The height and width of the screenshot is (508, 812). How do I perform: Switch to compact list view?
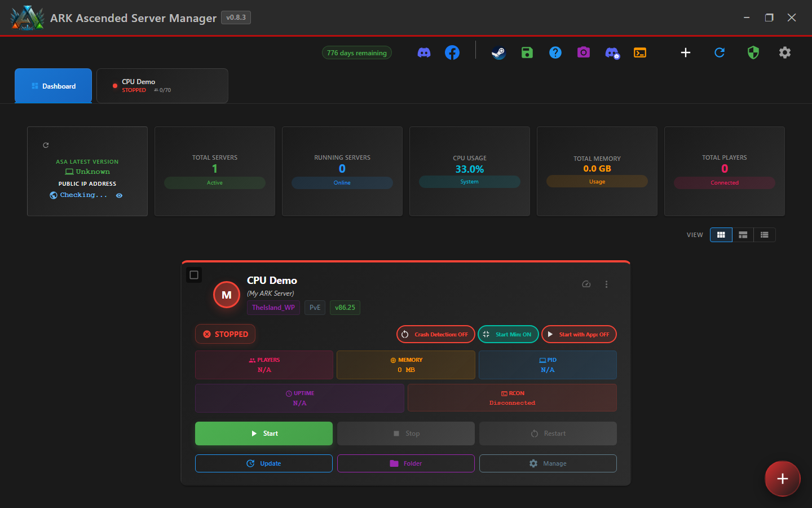tap(765, 235)
